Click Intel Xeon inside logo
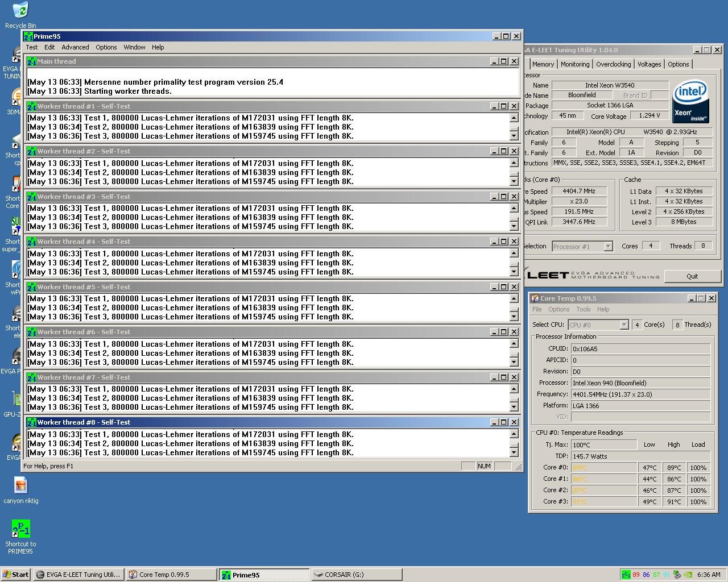The height and width of the screenshot is (582, 728). click(690, 102)
